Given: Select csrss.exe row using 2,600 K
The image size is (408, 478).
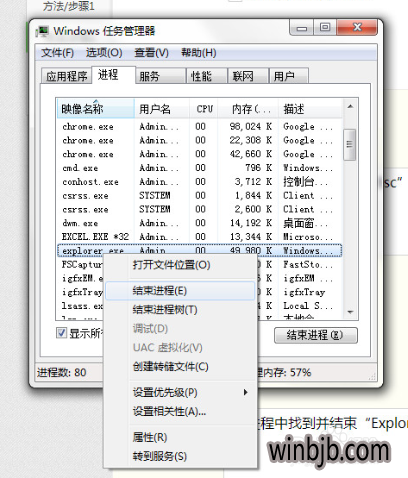Looking at the screenshot, I should tap(200, 209).
